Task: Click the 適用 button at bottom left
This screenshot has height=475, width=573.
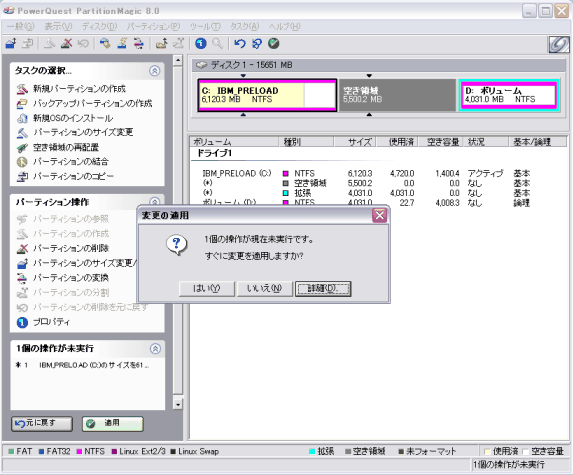Action: click(113, 424)
